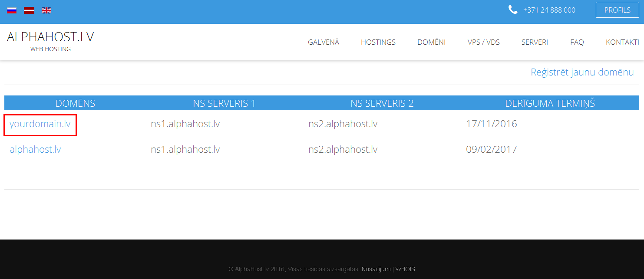Viewport: 644px width, 279px height.
Task: Click the ALPHAHOST.LV logo
Action: pyautogui.click(x=50, y=37)
